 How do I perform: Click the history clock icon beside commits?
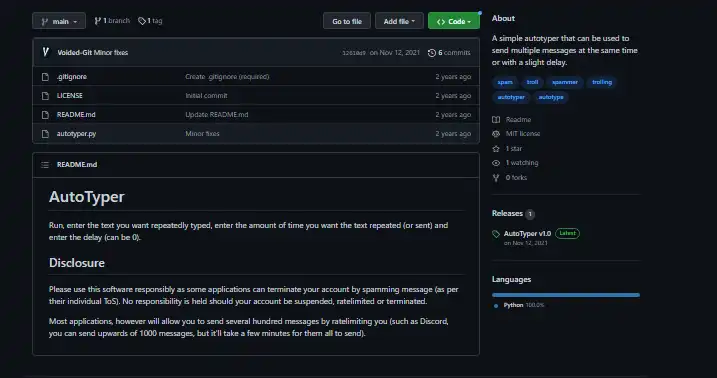coord(432,53)
